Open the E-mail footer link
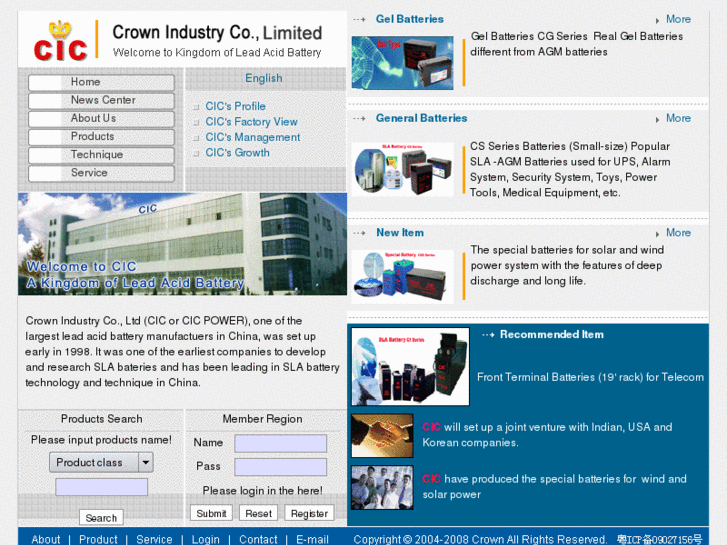Viewport: 727px width, 545px height. tap(312, 539)
